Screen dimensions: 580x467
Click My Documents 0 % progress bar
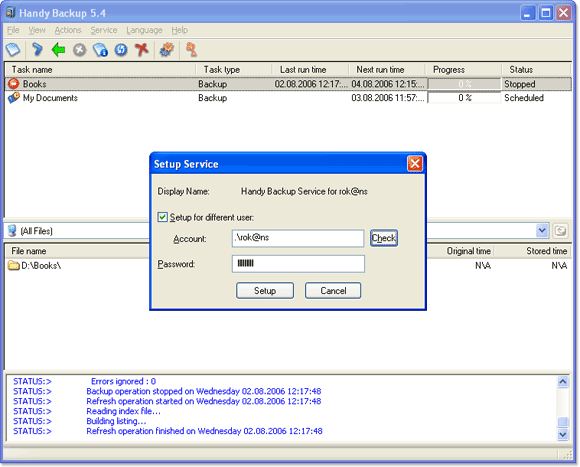[464, 98]
